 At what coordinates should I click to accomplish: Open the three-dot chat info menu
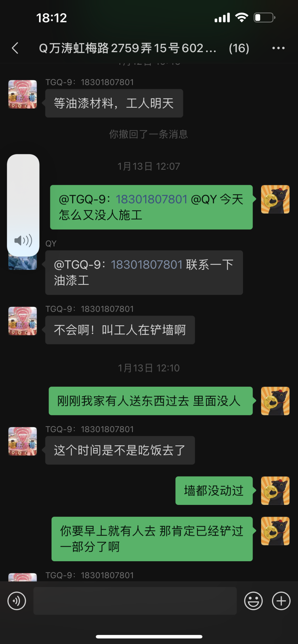click(278, 48)
